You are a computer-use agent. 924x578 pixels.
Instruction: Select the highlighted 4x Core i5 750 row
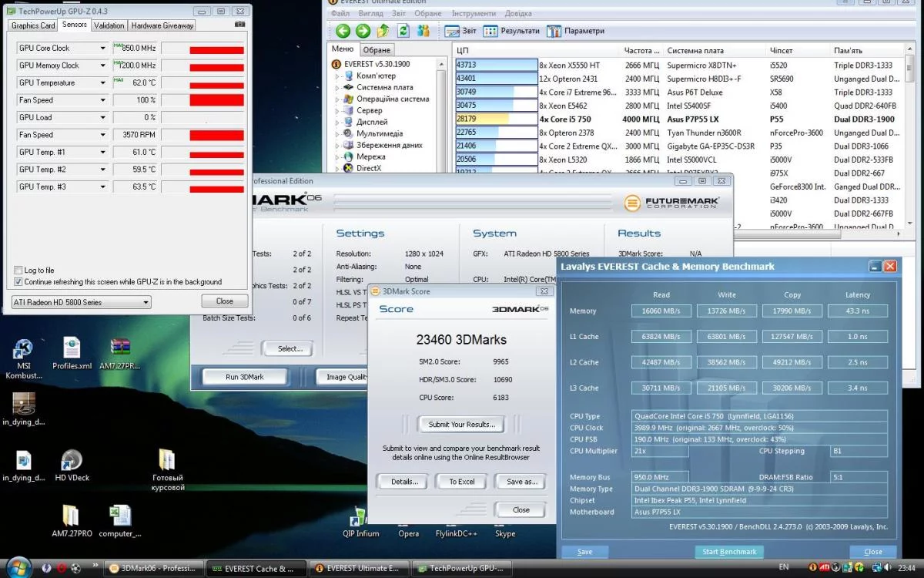[678, 119]
